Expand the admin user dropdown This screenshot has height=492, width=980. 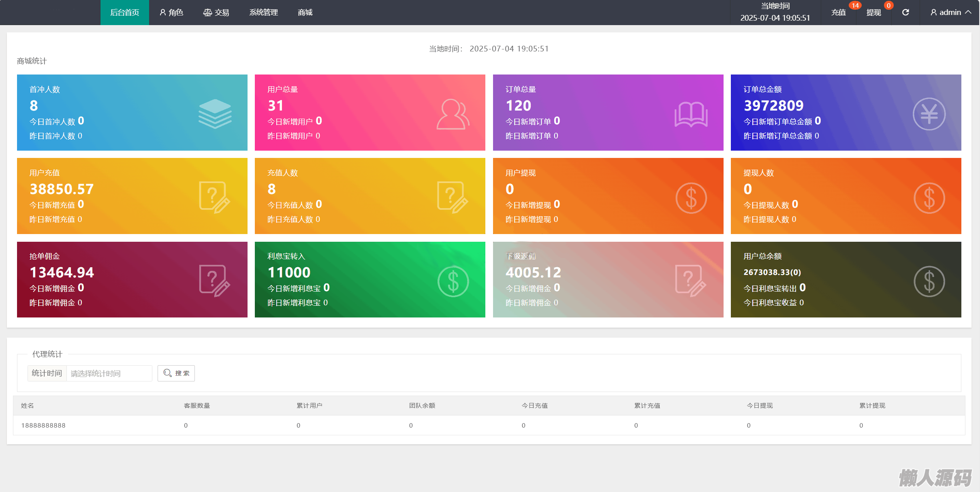pyautogui.click(x=950, y=13)
